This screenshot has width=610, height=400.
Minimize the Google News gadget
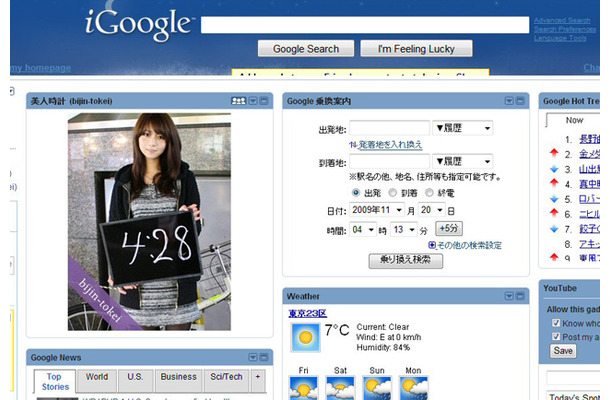pyautogui.click(x=264, y=357)
